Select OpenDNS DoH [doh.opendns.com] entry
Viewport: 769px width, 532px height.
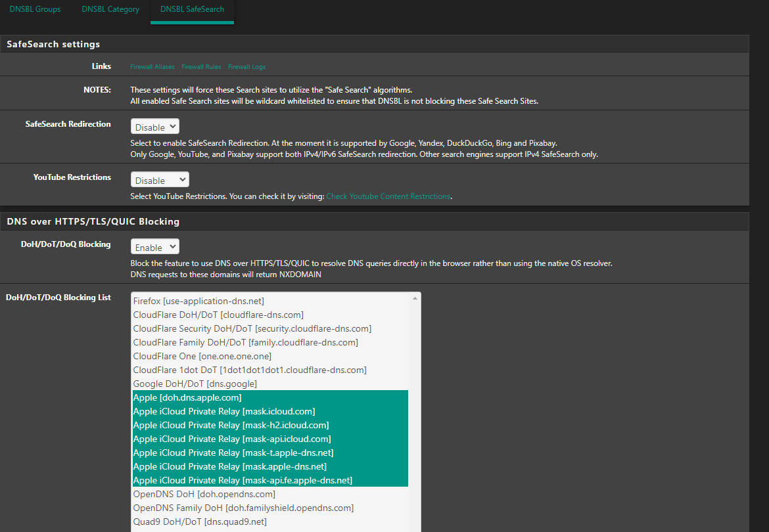[270, 494]
